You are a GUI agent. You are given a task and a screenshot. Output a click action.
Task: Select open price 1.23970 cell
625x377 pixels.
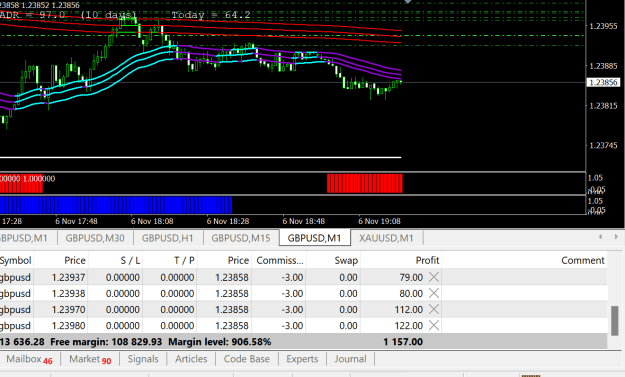click(x=68, y=310)
